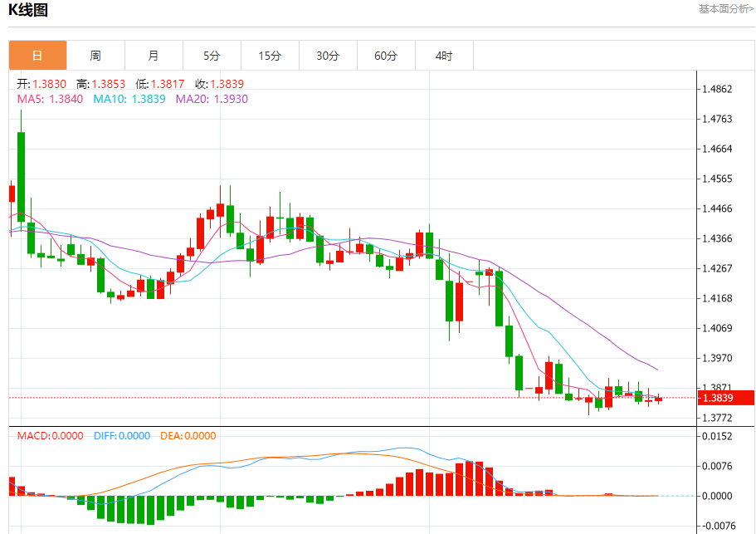Click the DIFF:0.0000 indicator label
Viewport: 756px width, 534px height.
[122, 436]
